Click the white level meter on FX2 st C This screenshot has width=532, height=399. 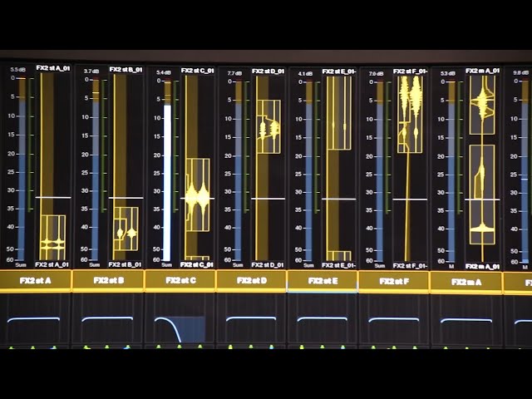[167, 183]
